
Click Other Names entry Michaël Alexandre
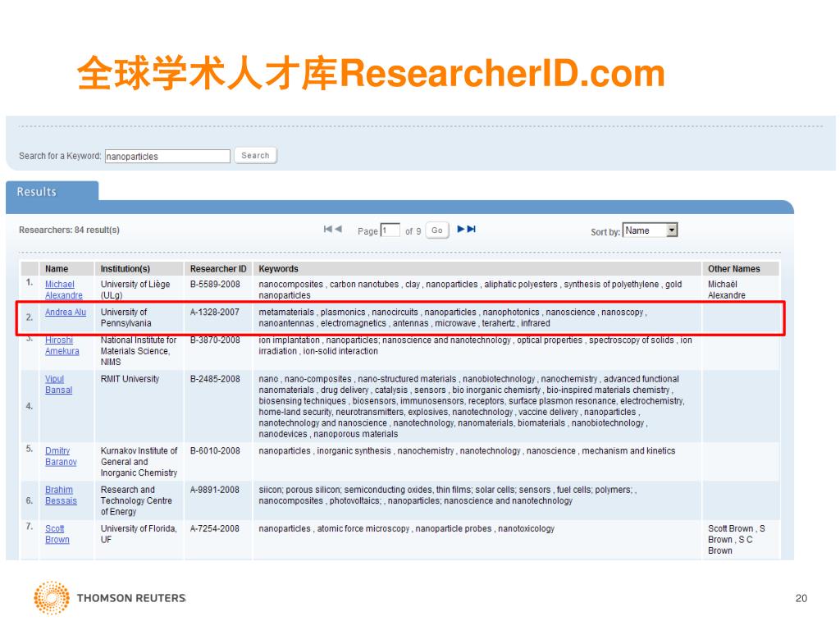point(727,290)
